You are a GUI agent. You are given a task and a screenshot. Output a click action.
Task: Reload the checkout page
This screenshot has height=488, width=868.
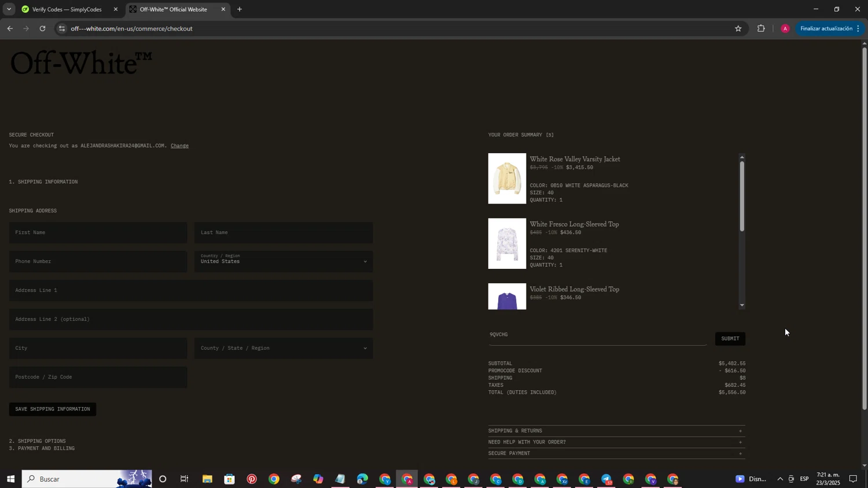click(x=42, y=28)
